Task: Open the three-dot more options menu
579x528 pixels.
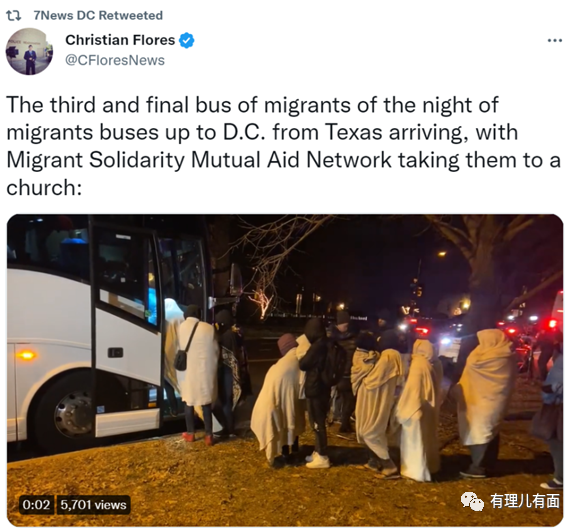Action: click(555, 40)
